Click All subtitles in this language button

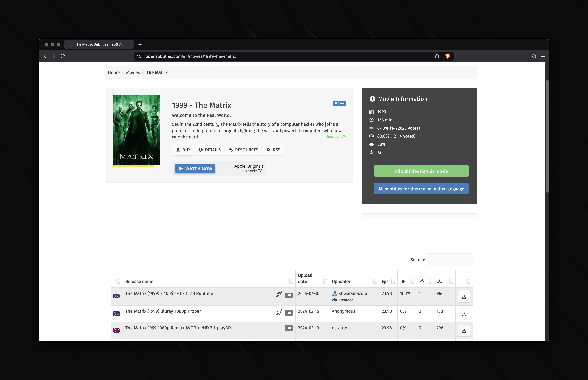point(421,189)
